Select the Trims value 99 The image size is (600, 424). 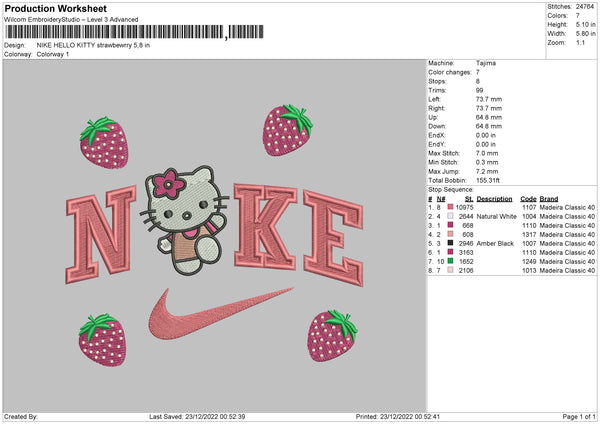click(x=479, y=90)
